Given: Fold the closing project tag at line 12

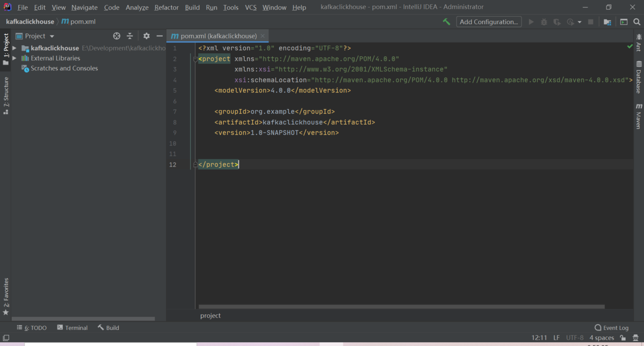Looking at the screenshot, I should [195, 165].
